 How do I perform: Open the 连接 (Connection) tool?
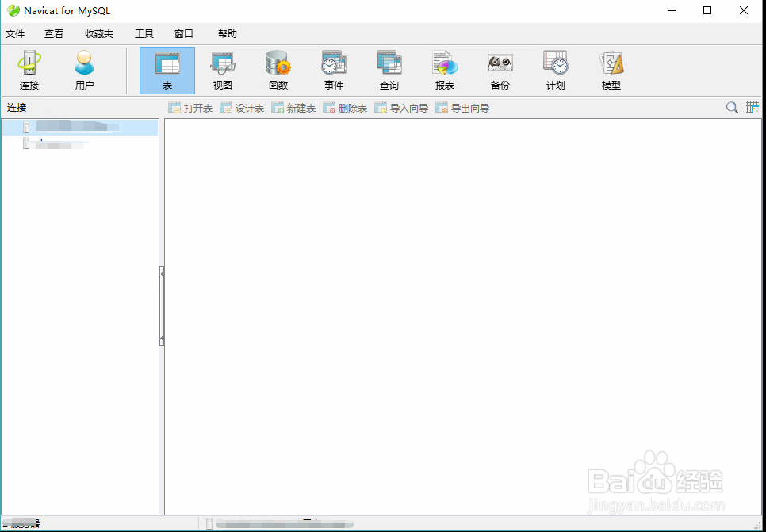click(x=29, y=71)
